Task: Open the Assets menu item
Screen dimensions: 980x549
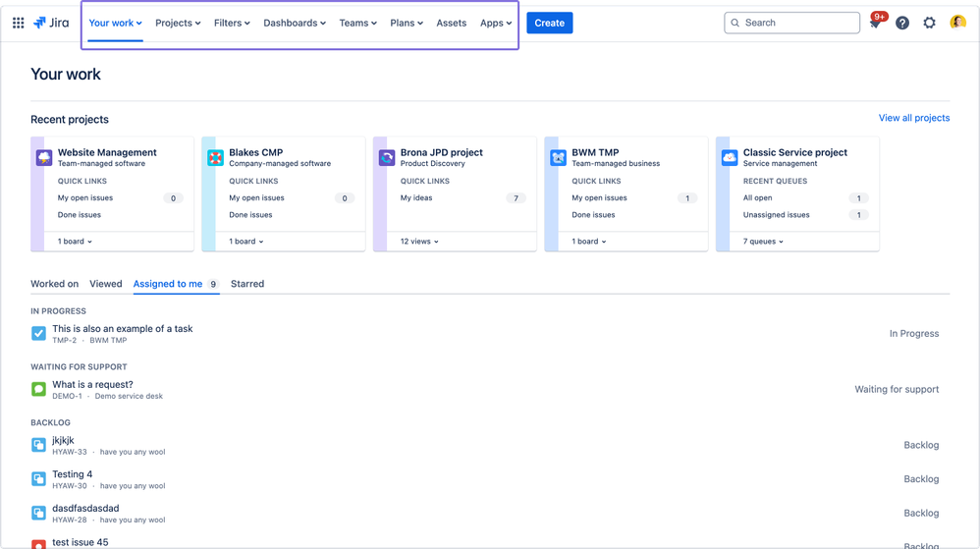Action: (452, 24)
